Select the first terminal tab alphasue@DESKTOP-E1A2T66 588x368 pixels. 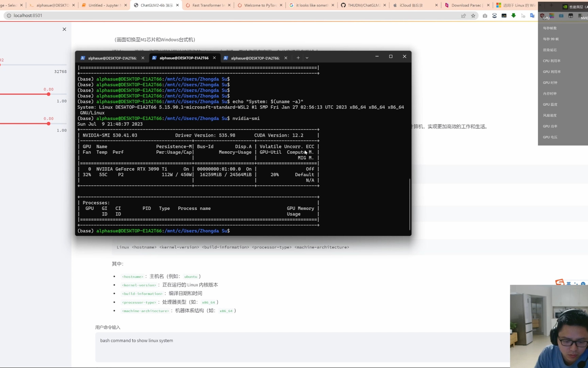tap(112, 58)
